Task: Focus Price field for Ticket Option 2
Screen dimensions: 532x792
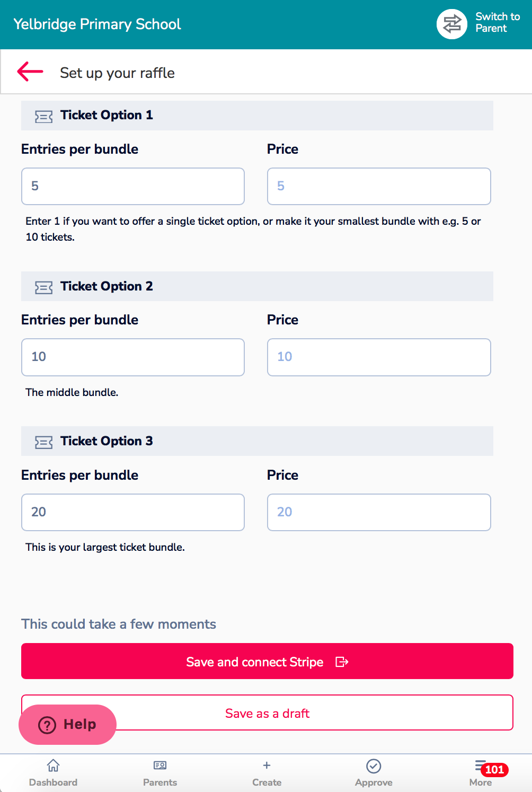Action: [379, 357]
